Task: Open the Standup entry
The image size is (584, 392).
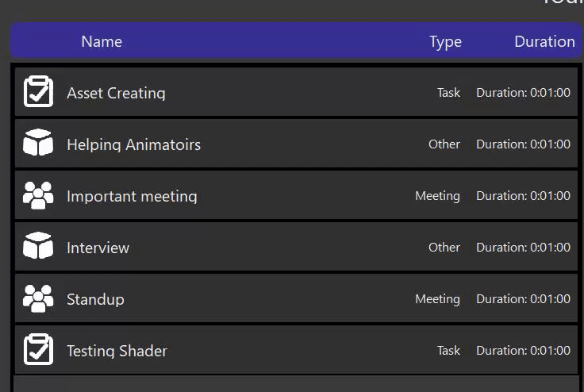Action: tap(95, 299)
